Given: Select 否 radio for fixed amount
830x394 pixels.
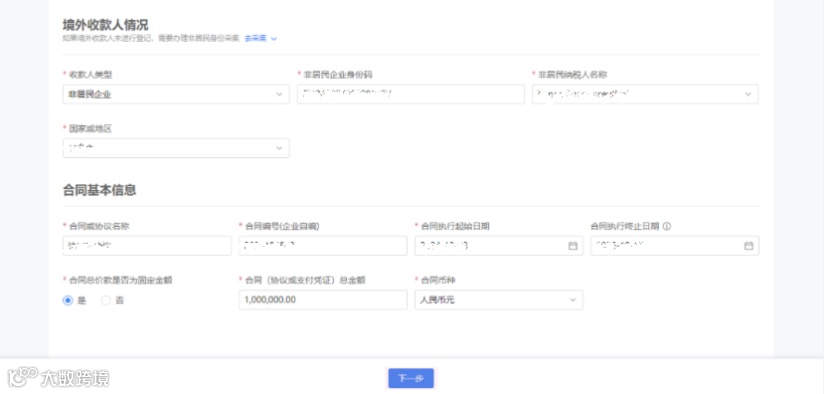Looking at the screenshot, I should click(106, 300).
